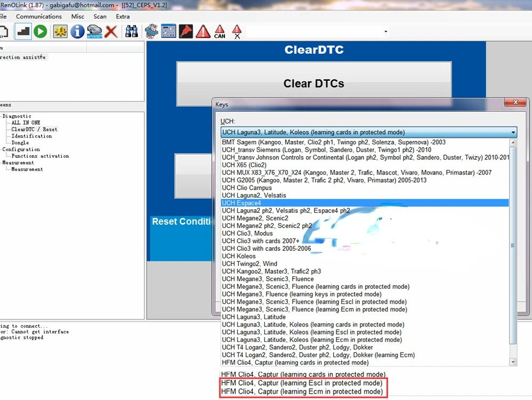Click the red pushpin icon
532x400 pixels.
point(186,31)
